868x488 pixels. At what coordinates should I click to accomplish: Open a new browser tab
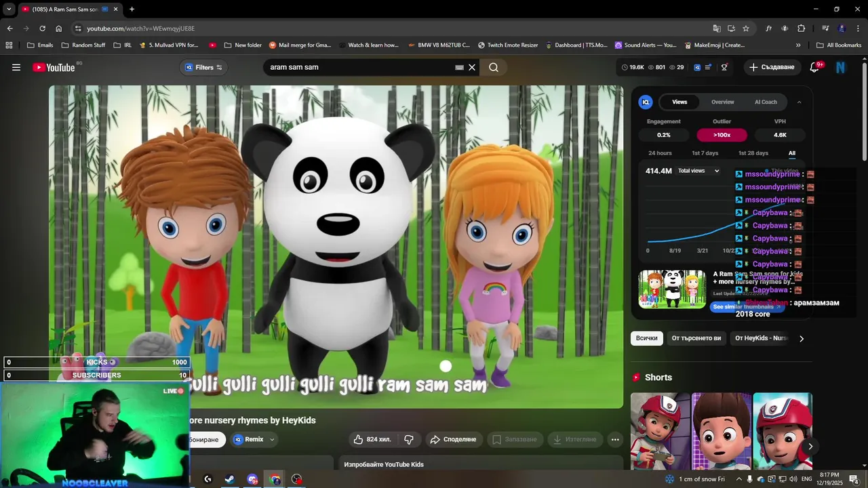click(x=132, y=9)
